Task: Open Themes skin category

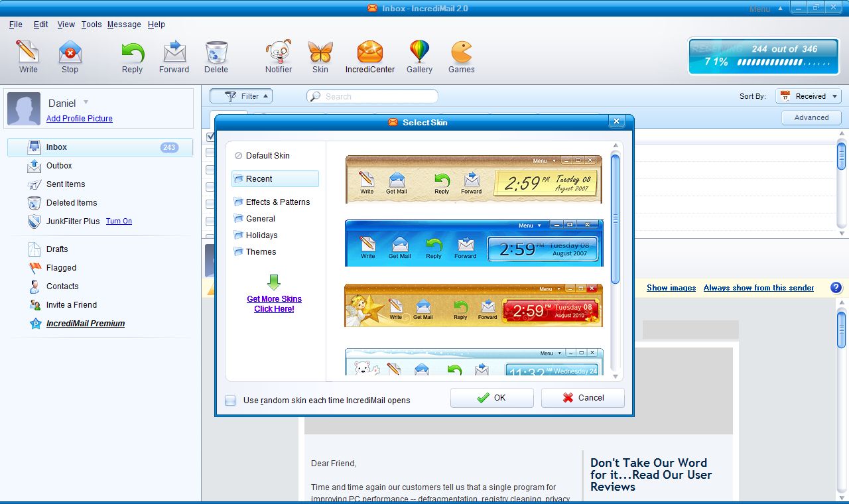Action: point(255,252)
